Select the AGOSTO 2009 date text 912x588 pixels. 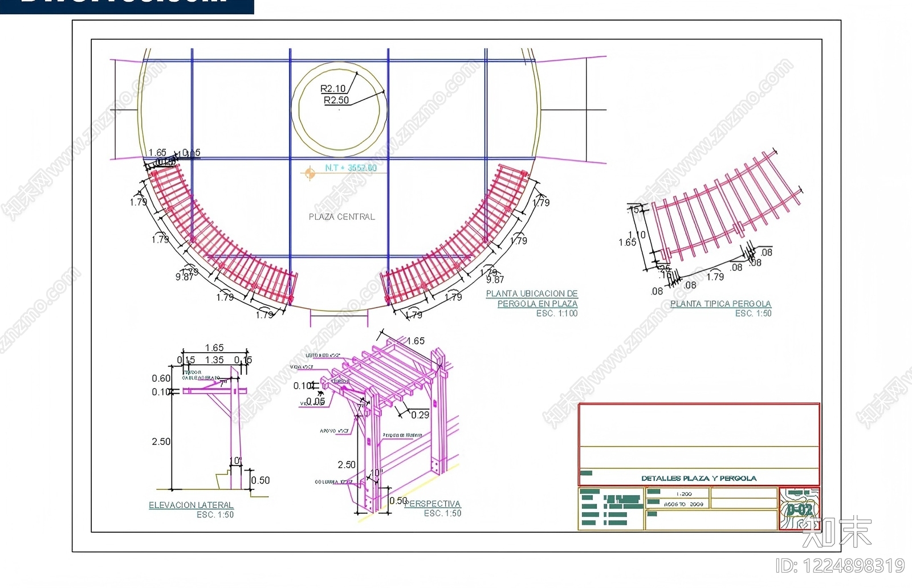click(x=683, y=504)
